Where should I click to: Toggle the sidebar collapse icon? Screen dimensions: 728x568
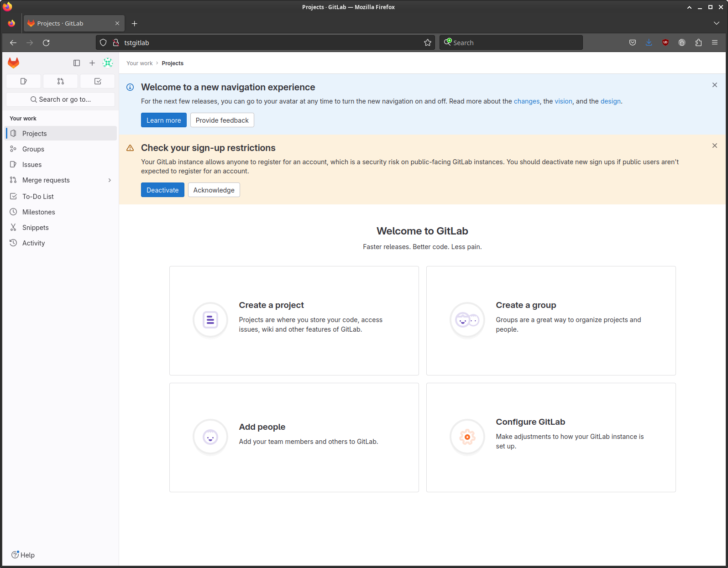pos(77,63)
